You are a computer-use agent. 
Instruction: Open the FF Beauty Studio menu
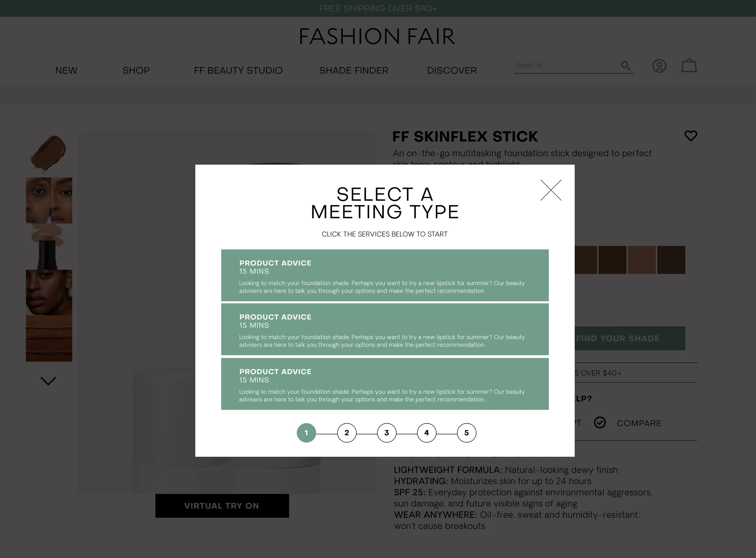(238, 70)
